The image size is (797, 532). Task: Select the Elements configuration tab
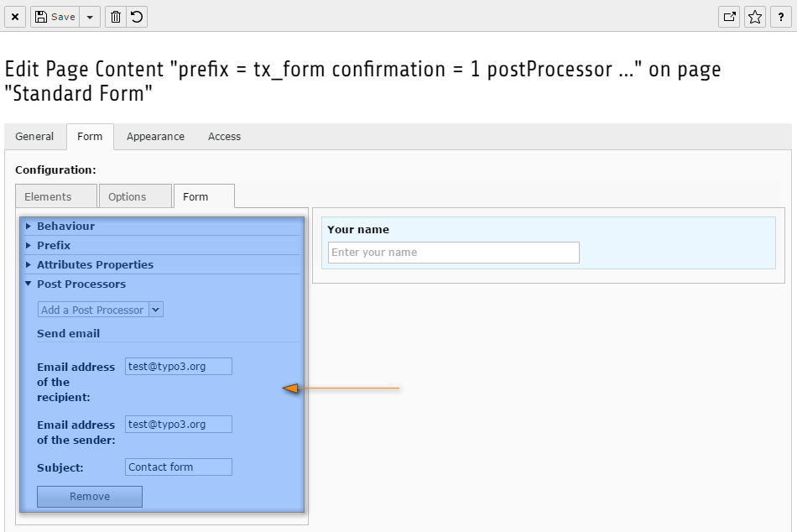[56, 196]
